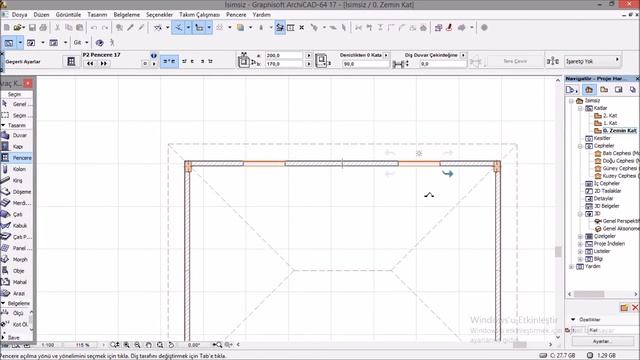Collapse the Cepheler tree node

point(580,146)
